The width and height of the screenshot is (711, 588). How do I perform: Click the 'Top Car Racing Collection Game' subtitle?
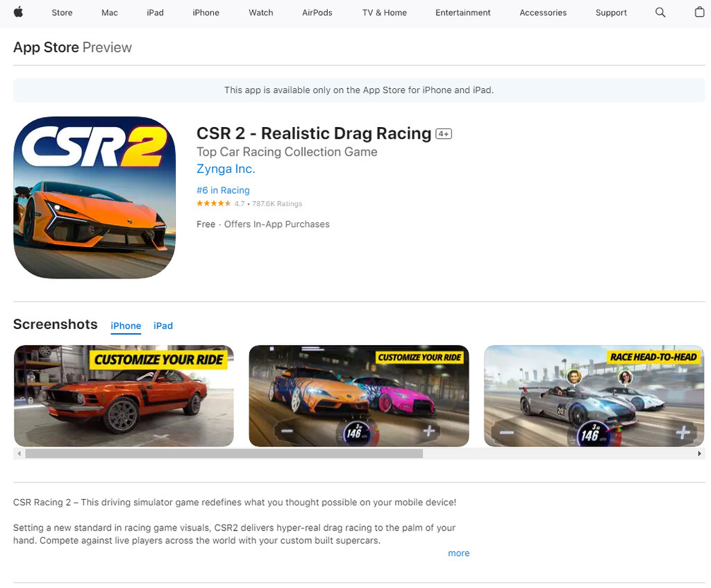click(287, 152)
